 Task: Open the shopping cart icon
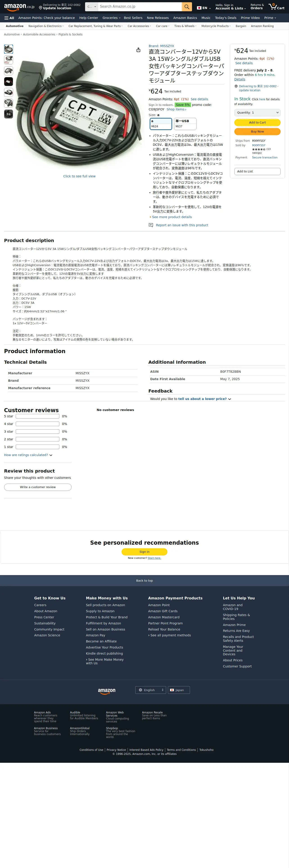(276, 6)
